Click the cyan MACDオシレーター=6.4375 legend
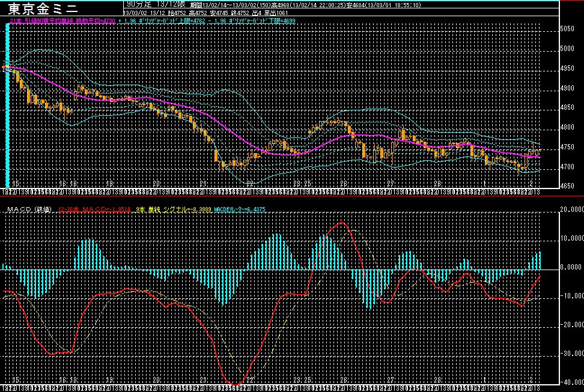The height and width of the screenshot is (392, 584). [240, 210]
